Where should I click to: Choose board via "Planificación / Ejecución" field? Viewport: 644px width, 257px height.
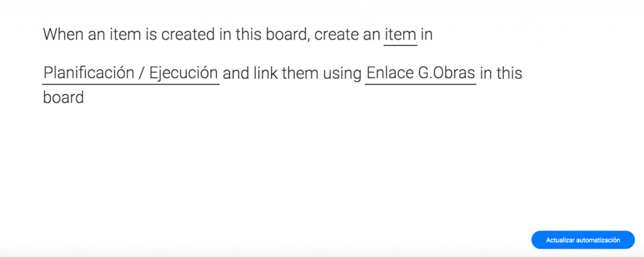pos(131,73)
